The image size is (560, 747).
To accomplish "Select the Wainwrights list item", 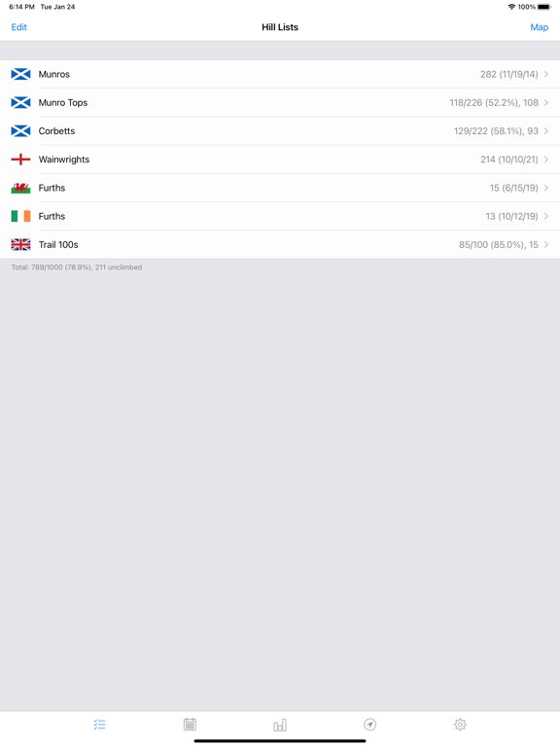I will tap(280, 160).
